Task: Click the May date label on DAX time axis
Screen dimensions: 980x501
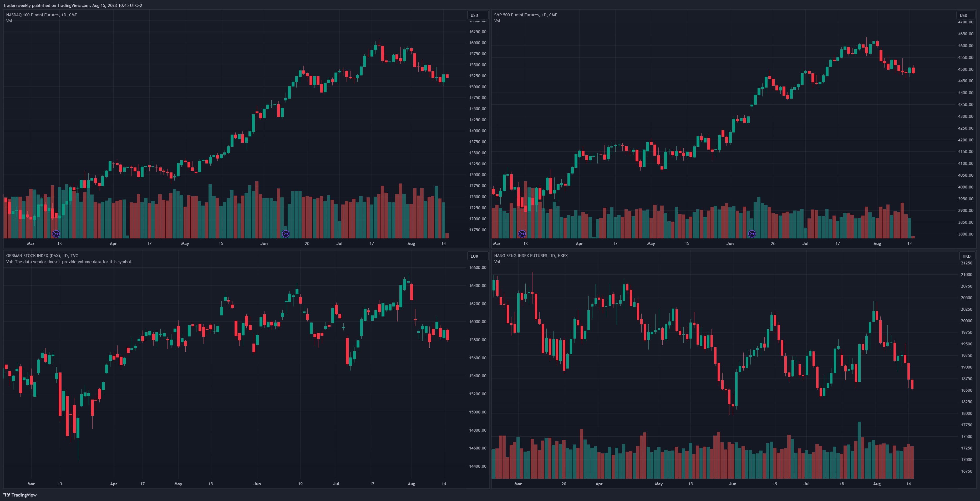Action: [178, 484]
